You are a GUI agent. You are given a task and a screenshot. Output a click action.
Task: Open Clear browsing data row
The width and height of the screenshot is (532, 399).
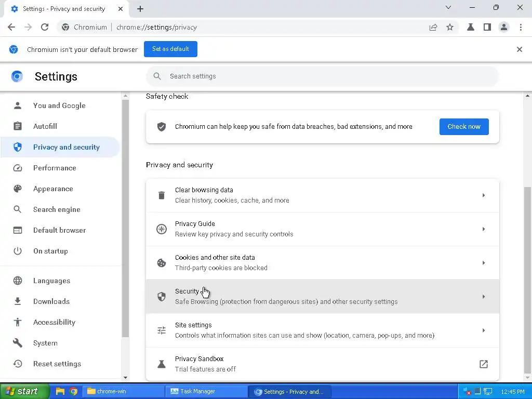coord(322,195)
